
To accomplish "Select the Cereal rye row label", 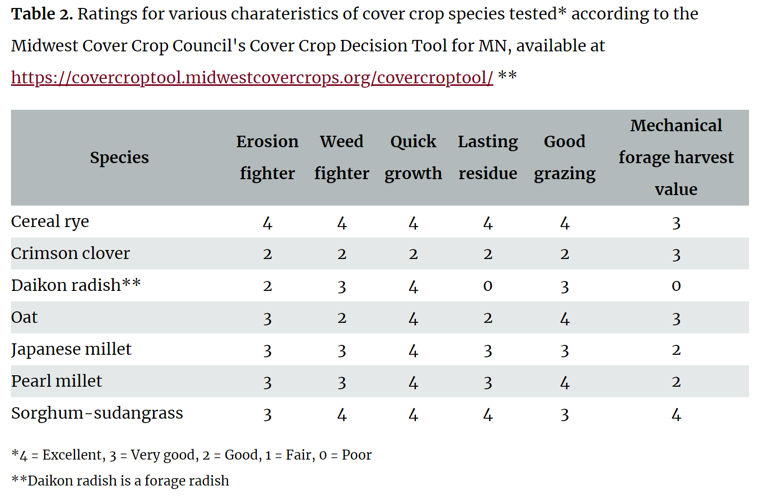I will 50,222.
